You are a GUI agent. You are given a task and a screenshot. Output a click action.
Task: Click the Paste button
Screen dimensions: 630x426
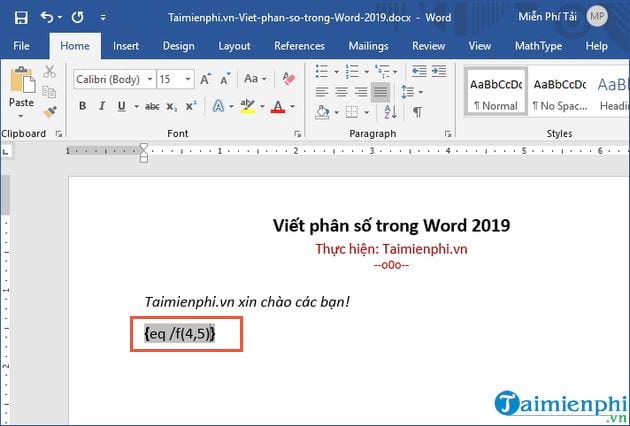[22, 86]
